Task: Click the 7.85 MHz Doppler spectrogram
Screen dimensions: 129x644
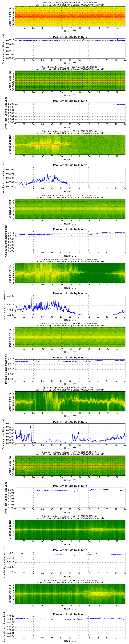Action: pos(70,273)
